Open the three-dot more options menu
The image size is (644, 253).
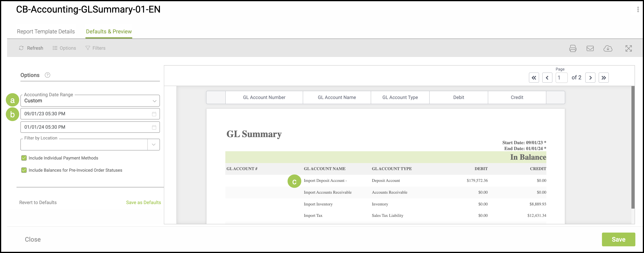[x=638, y=9]
